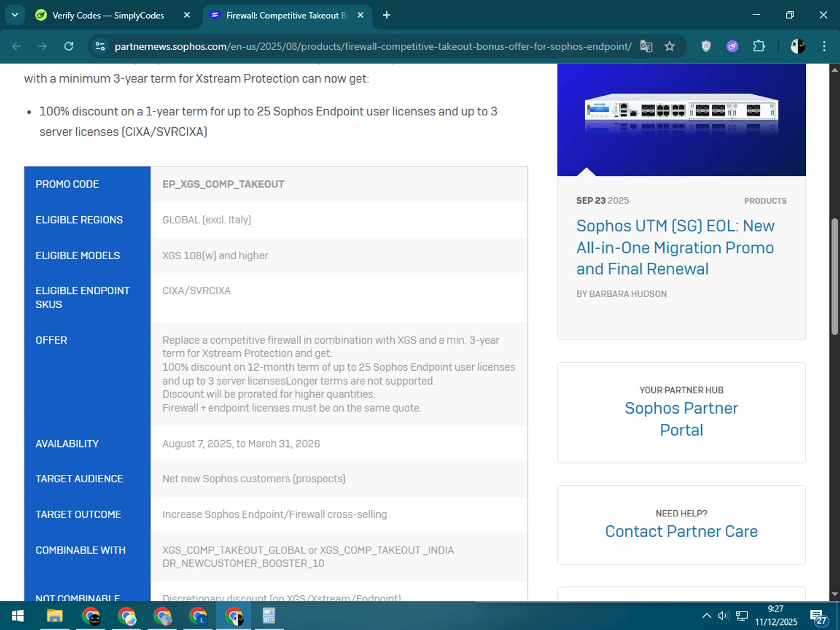Open the Chrome profile avatar
840x630 pixels.
pyautogui.click(x=797, y=46)
